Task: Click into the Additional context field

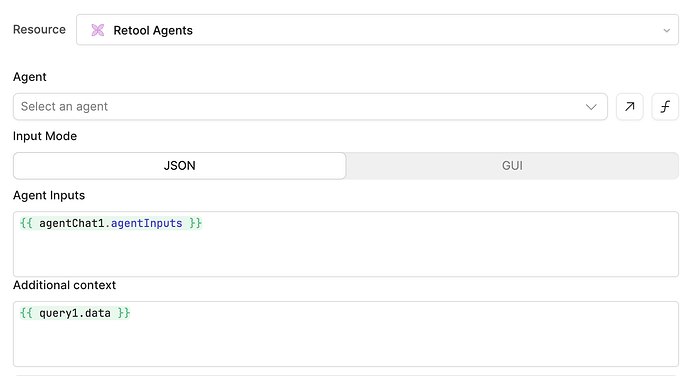Action: (x=346, y=334)
